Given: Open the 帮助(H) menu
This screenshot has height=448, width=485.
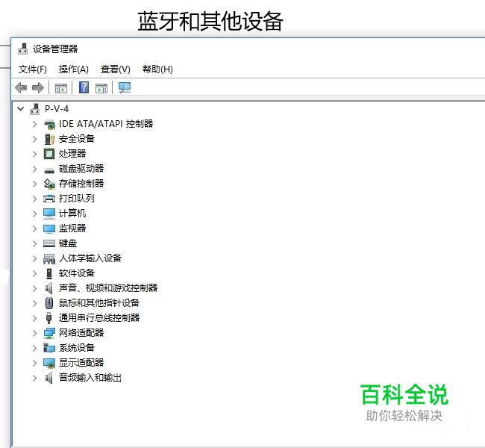Looking at the screenshot, I should (x=157, y=69).
